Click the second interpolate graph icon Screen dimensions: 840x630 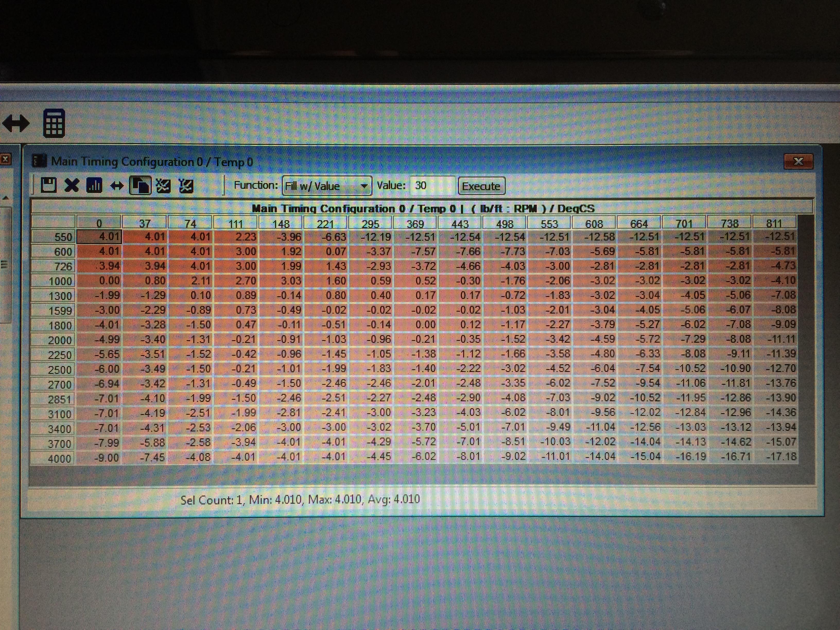pos(186,186)
